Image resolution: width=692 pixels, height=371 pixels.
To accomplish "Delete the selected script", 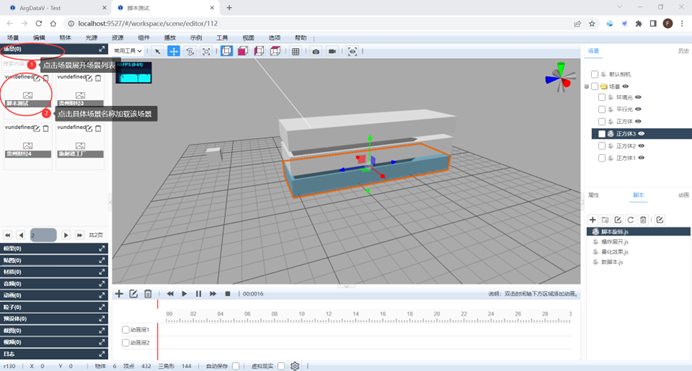I will coord(643,220).
